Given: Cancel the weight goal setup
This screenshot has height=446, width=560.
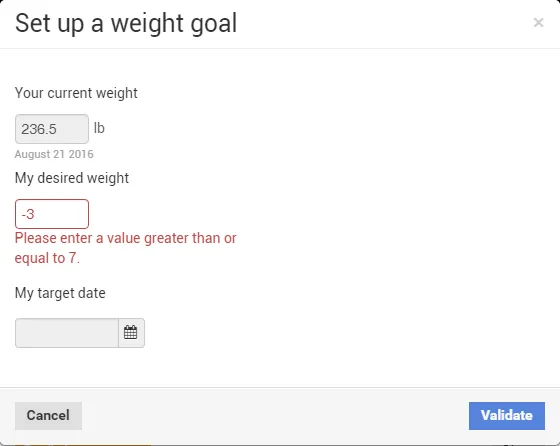Looking at the screenshot, I should pyautogui.click(x=48, y=416).
